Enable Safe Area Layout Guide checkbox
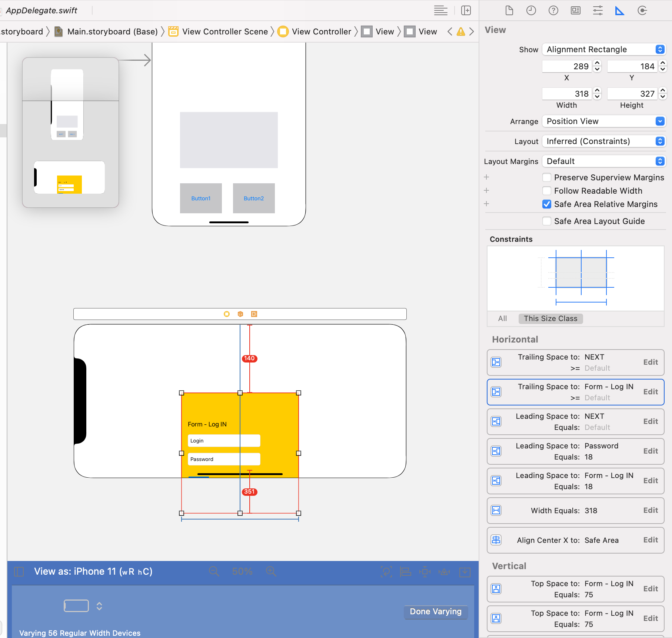The image size is (672, 638). click(546, 221)
